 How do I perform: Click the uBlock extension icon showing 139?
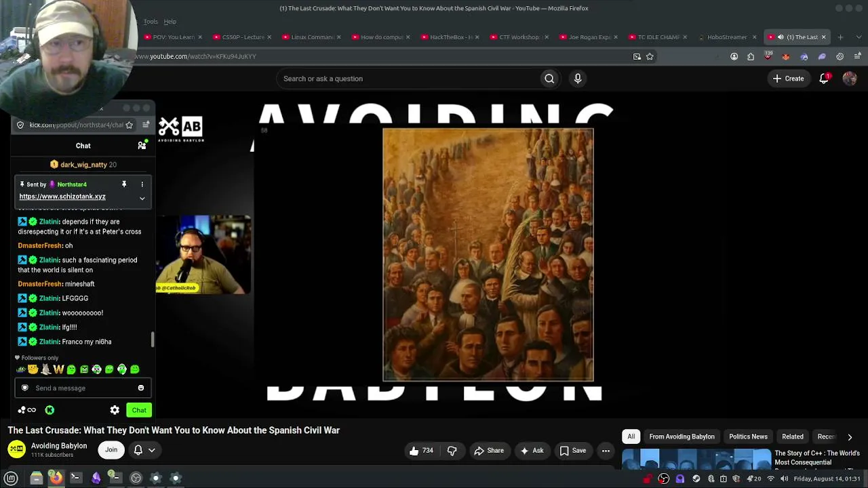[x=768, y=56]
